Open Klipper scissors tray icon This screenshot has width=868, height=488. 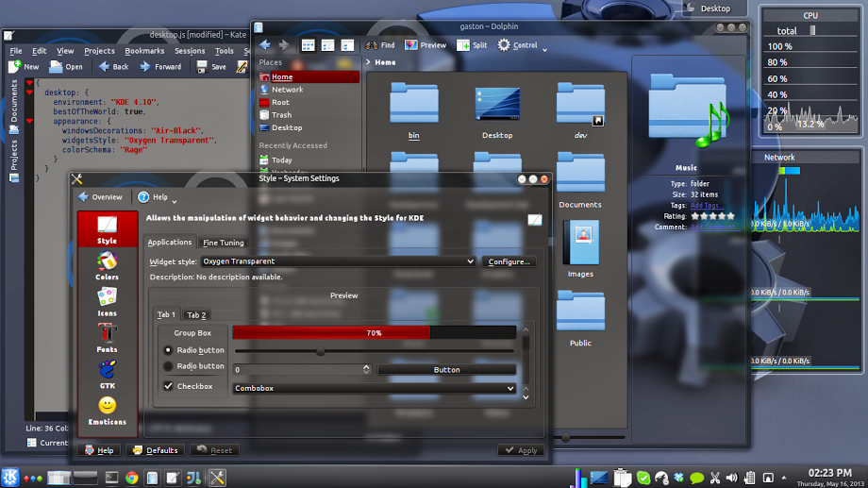coord(714,478)
